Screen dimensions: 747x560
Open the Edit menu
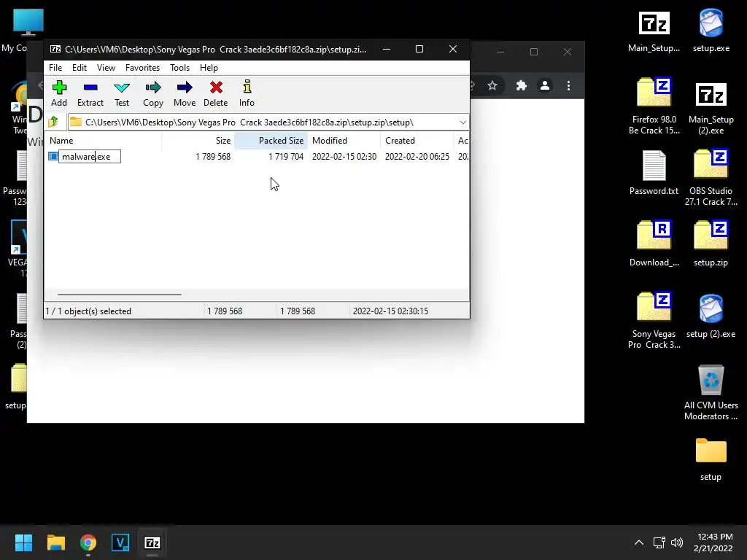click(79, 68)
